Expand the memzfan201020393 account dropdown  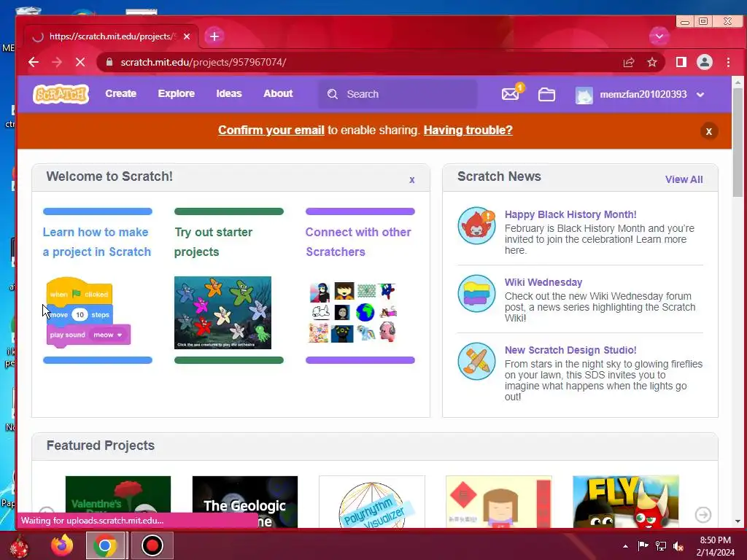pos(700,94)
